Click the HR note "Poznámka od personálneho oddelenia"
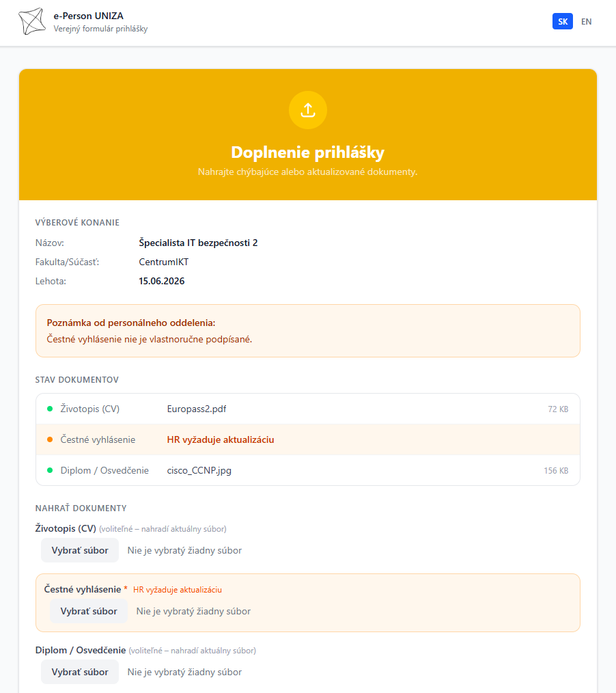This screenshot has width=616, height=693. (x=131, y=323)
